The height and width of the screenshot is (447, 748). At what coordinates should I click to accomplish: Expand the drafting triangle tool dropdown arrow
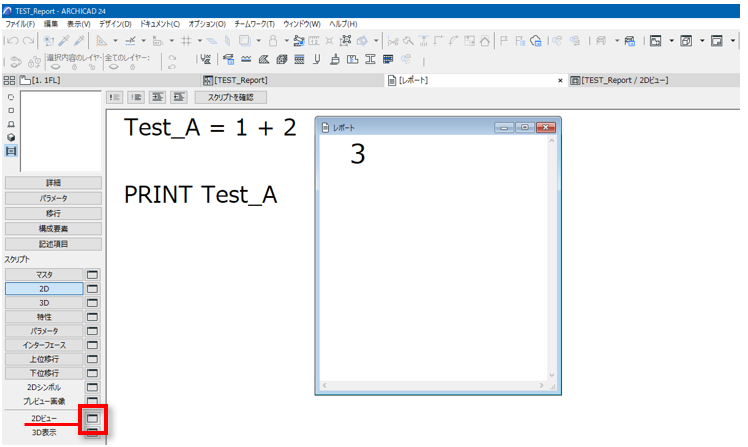(x=115, y=41)
